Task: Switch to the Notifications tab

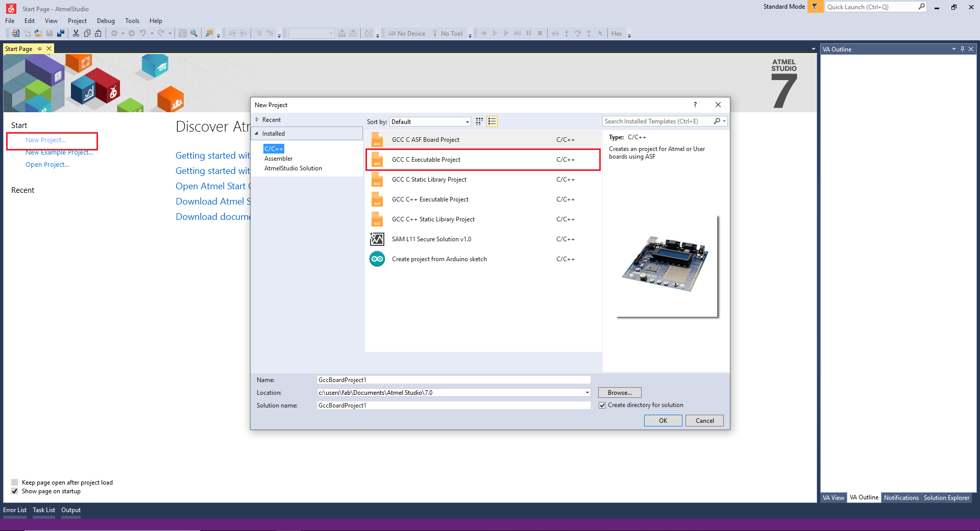Action: [901, 498]
